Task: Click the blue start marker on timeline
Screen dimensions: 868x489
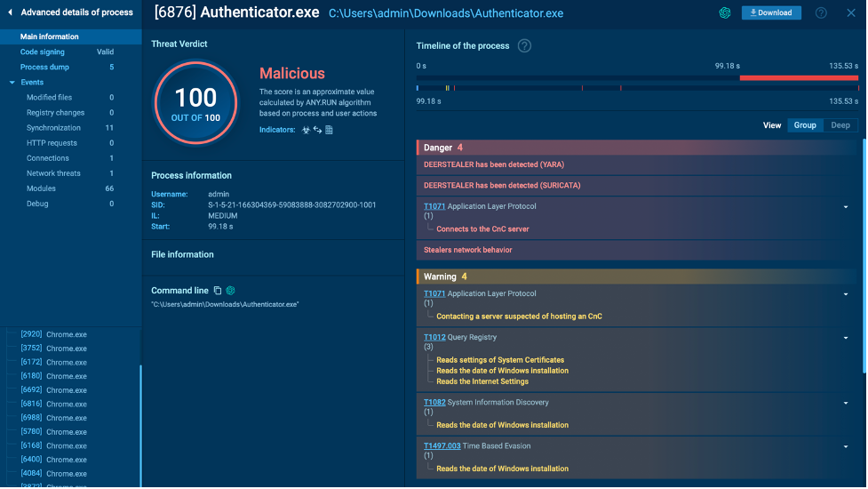Action: click(x=418, y=88)
